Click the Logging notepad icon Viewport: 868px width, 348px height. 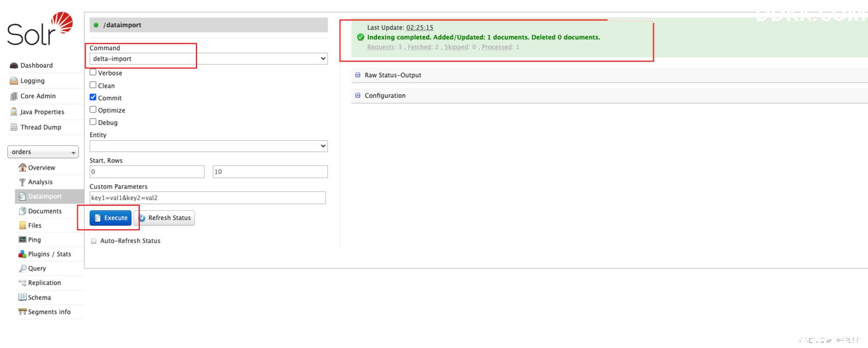coord(14,81)
